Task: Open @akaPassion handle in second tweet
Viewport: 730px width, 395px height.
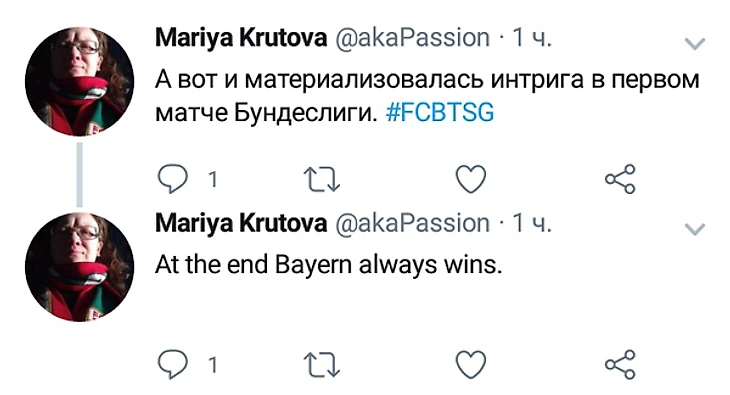Action: [x=412, y=223]
